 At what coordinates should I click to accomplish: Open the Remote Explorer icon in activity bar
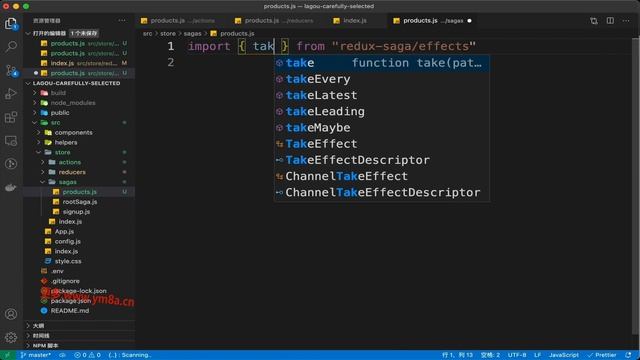click(x=11, y=141)
